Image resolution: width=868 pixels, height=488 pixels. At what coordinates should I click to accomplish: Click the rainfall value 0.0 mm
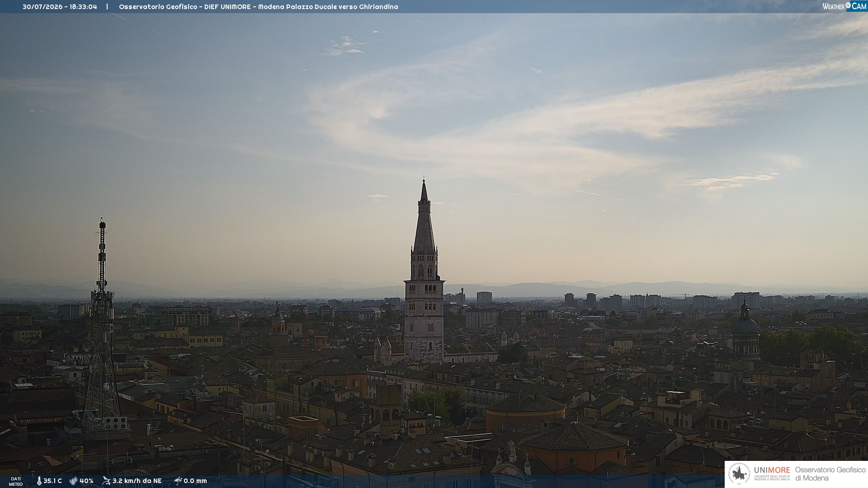coord(195,481)
